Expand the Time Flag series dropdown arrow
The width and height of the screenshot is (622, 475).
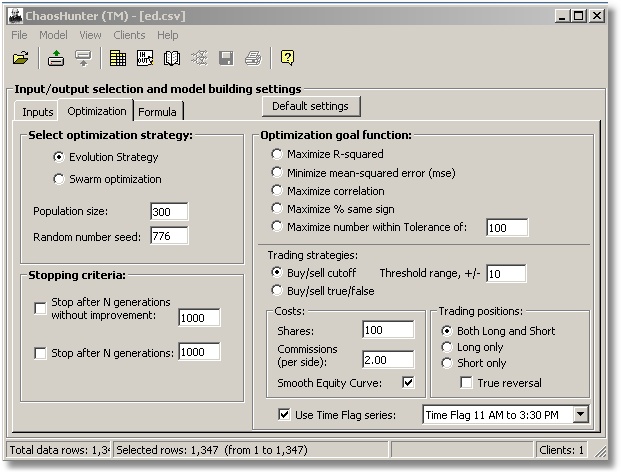pos(580,414)
